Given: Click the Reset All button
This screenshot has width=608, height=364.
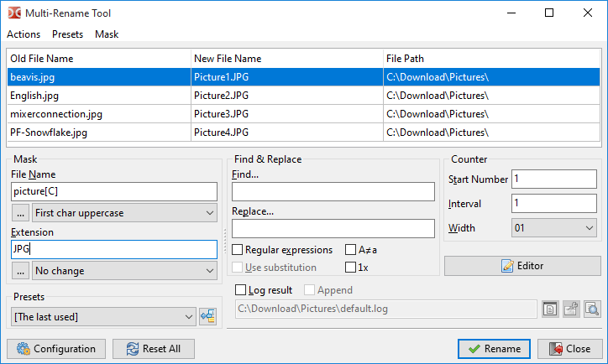Looking at the screenshot, I should 154,349.
